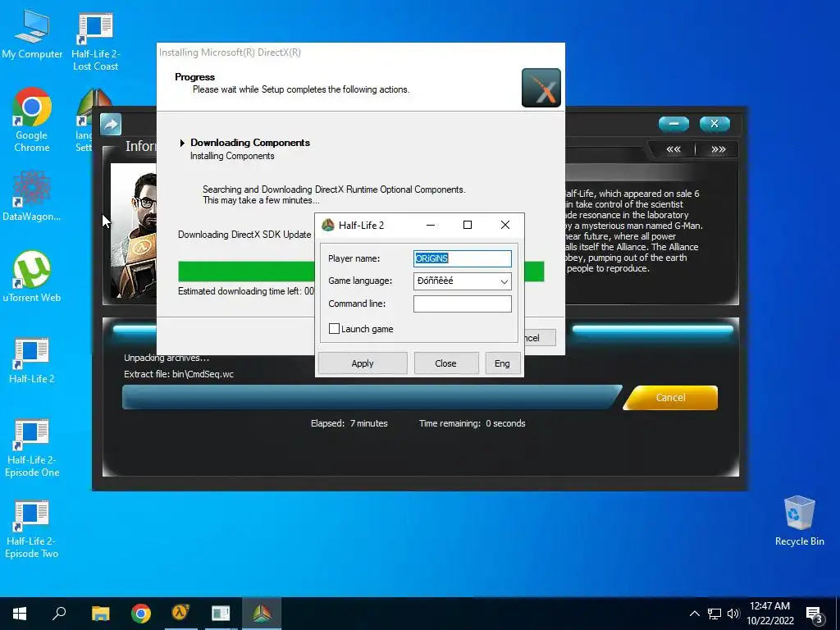
Task: Open Half-Life 2 Lost Coast shortcut
Action: (x=95, y=43)
